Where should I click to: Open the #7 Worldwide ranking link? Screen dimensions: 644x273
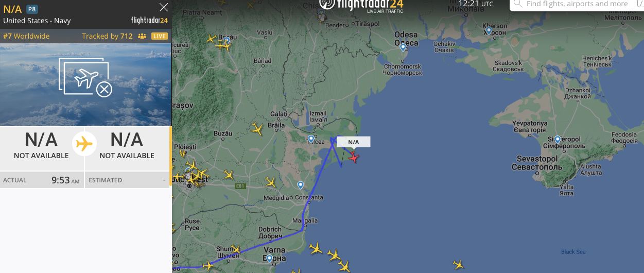click(26, 36)
